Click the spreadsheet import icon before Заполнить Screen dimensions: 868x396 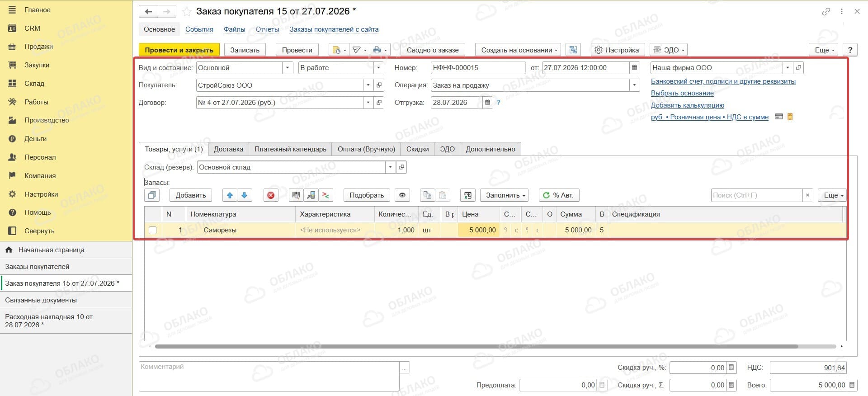467,195
